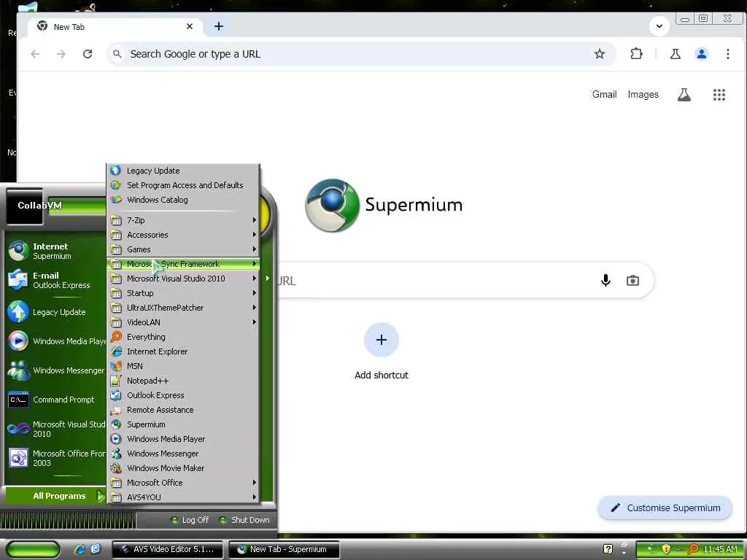Screen dimensions: 747x560
Task: Open Chrome Labs flask in toolbar
Action: point(675,54)
